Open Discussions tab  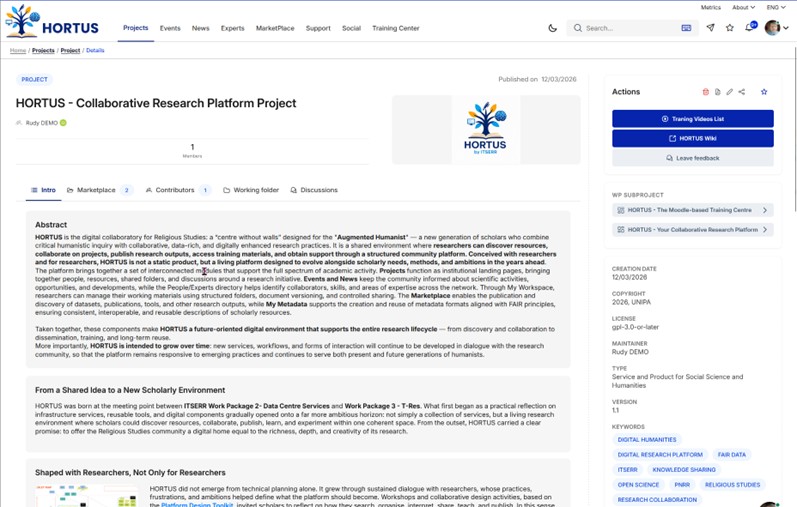[314, 190]
